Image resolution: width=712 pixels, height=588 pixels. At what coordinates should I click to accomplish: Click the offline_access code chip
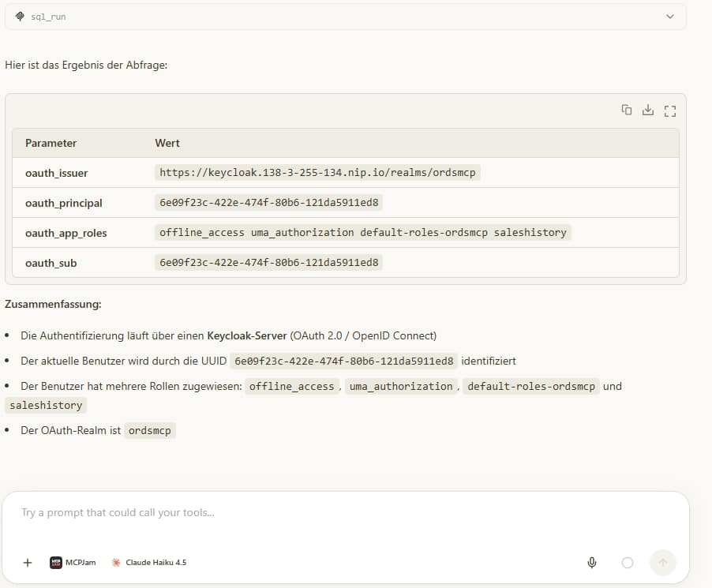[291, 387]
